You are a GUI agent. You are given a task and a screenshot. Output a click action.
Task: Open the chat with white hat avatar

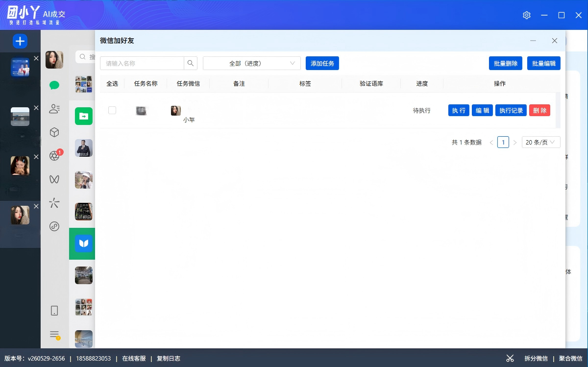(84, 180)
